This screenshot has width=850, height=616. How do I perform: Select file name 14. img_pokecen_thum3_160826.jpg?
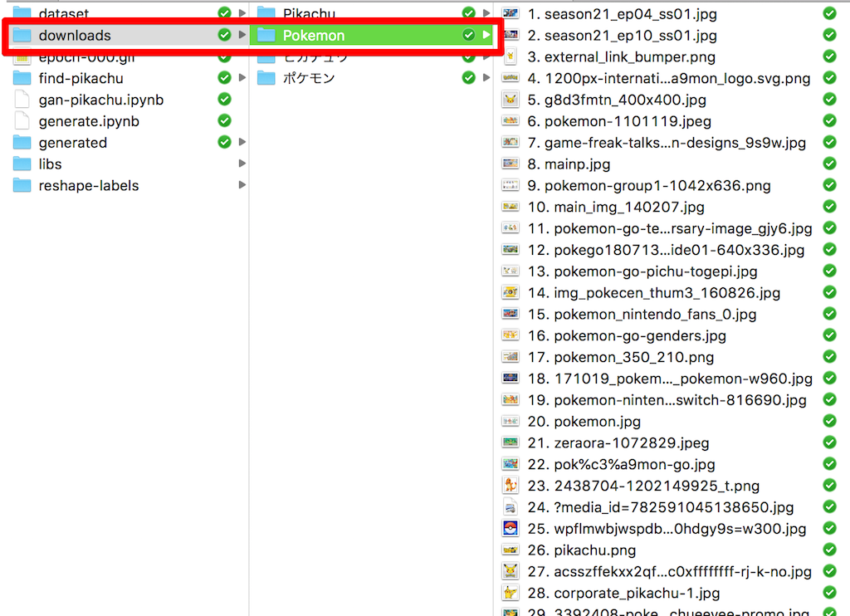click(654, 293)
